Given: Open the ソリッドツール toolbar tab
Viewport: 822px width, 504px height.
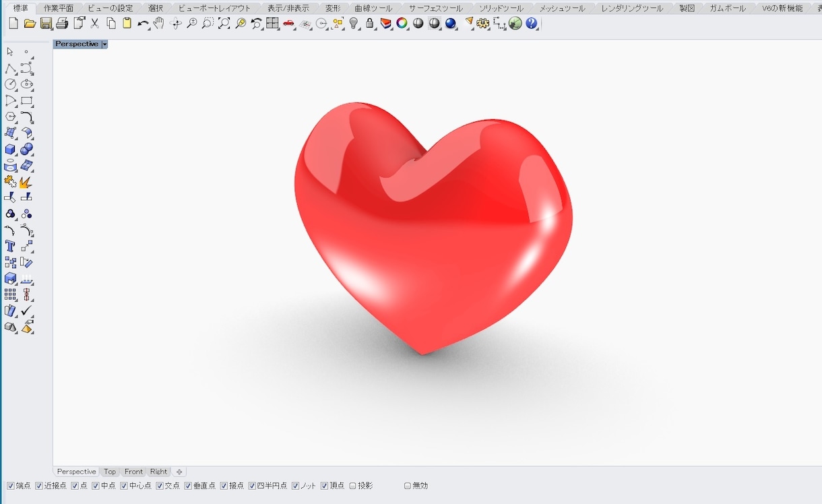Looking at the screenshot, I should pyautogui.click(x=501, y=8).
